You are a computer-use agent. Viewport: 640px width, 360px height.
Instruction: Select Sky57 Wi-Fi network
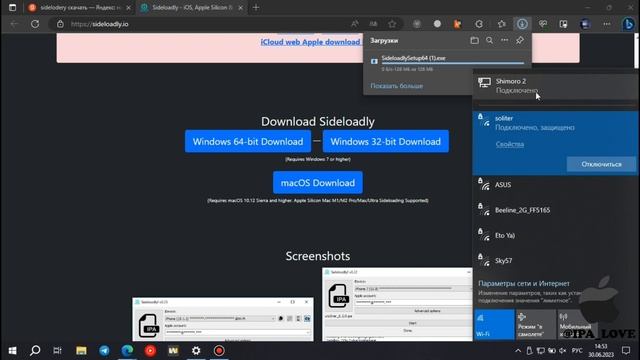tap(555, 261)
